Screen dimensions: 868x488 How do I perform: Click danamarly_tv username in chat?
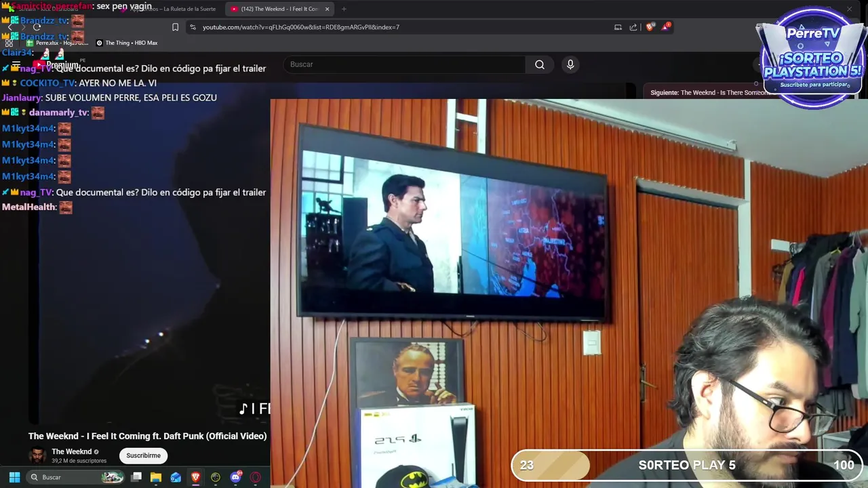(58, 113)
